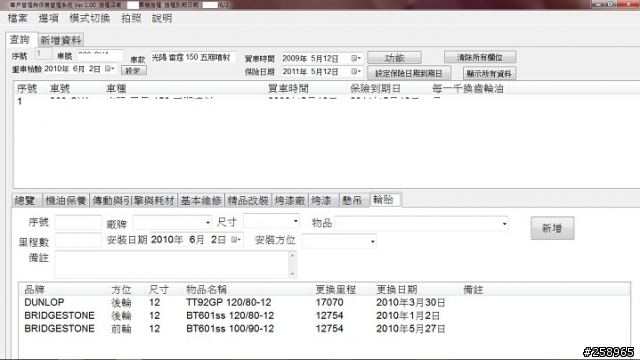The height and width of the screenshot is (360, 640).
Task: Open calendar icon of 買車時間 date
Action: (x=356, y=58)
